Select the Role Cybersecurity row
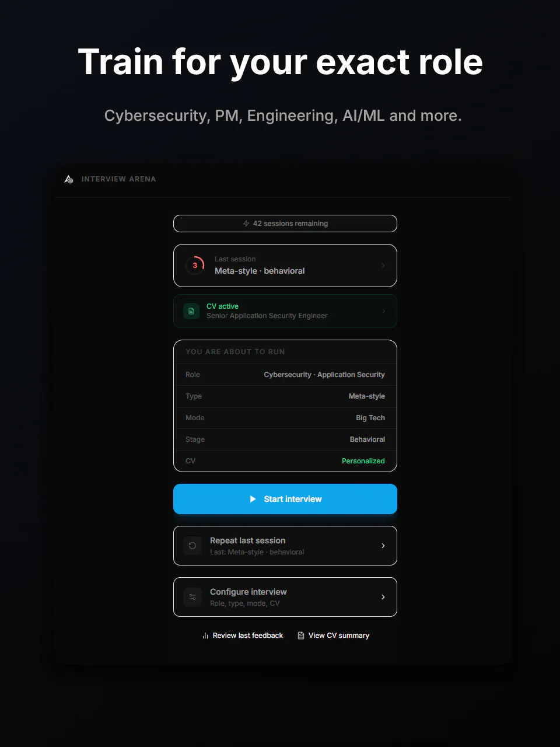Viewport: 560px width, 747px height. pyautogui.click(x=285, y=375)
